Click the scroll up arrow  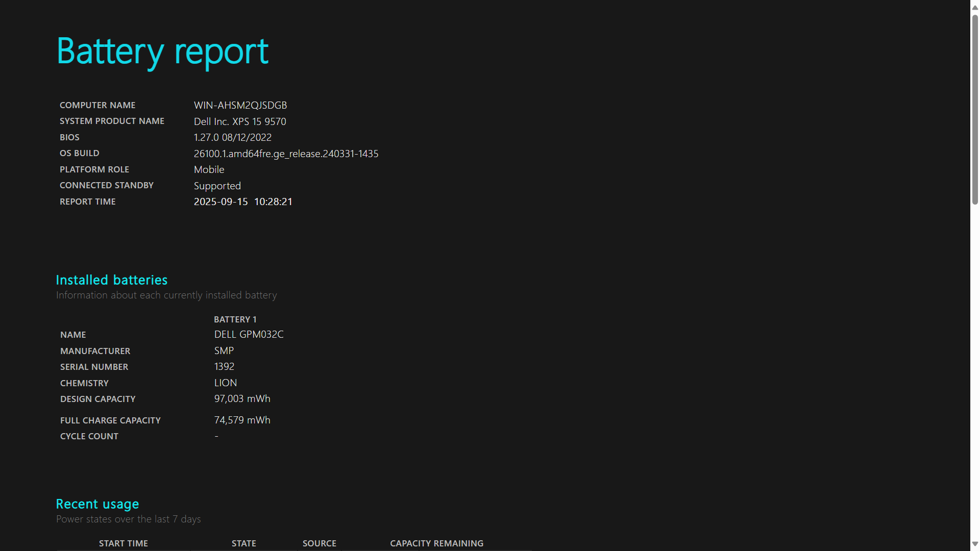coord(975,8)
